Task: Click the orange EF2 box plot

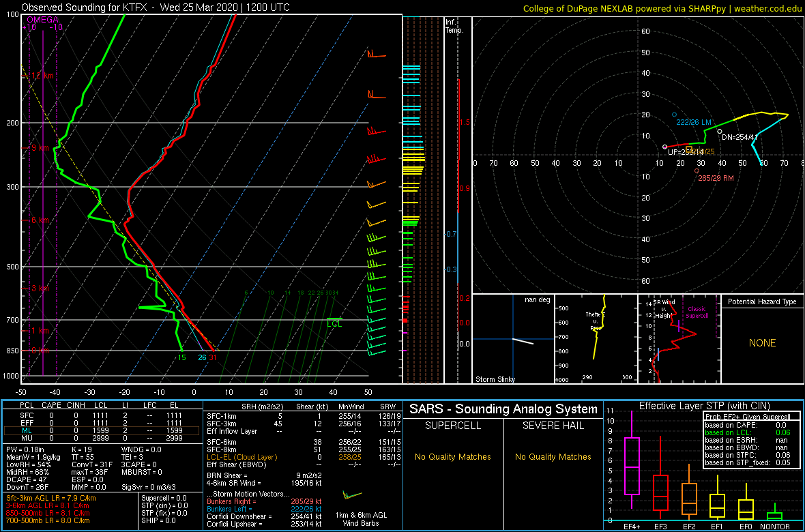Action: [x=690, y=492]
